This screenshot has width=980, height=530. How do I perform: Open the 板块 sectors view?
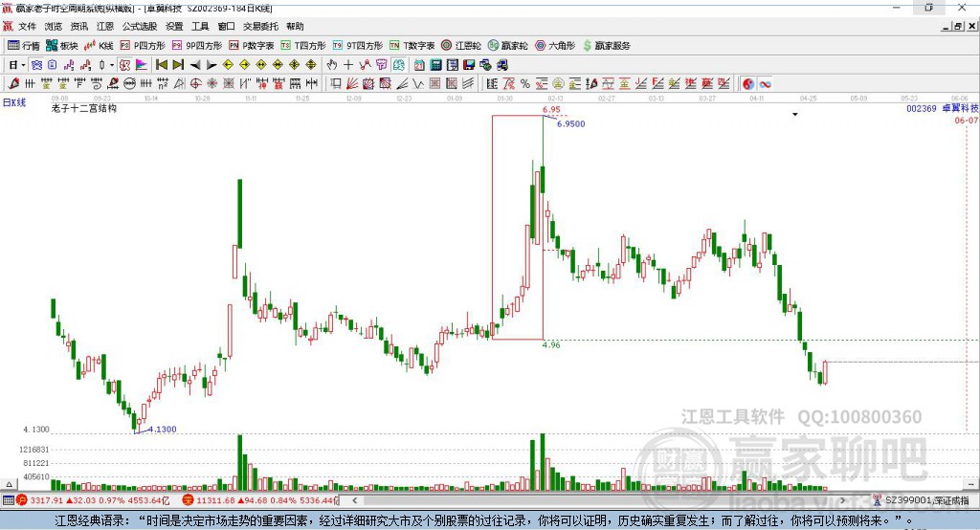tap(61, 46)
